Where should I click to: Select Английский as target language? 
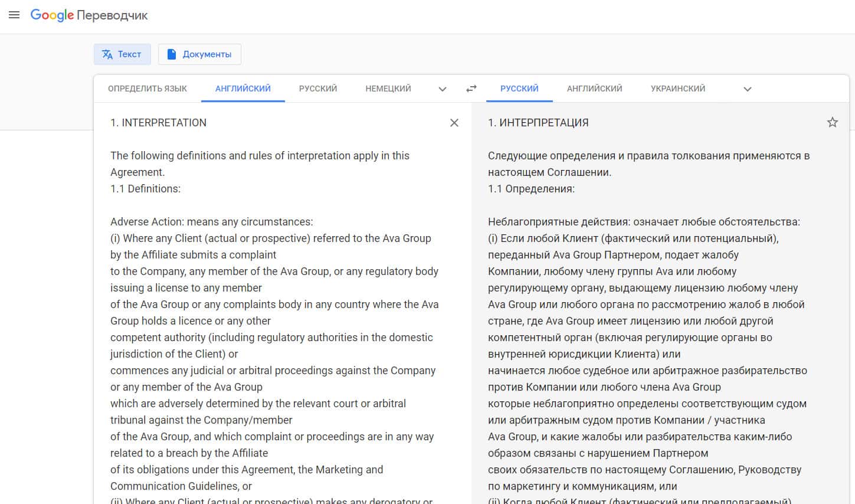point(594,89)
